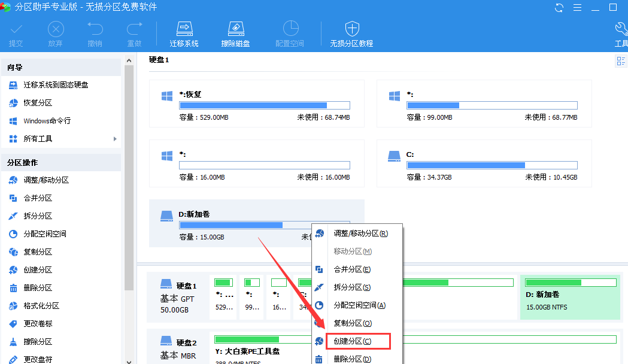The image size is (628, 364).
Task: Open the hamburger menu in title bar
Action: pyautogui.click(x=577, y=8)
